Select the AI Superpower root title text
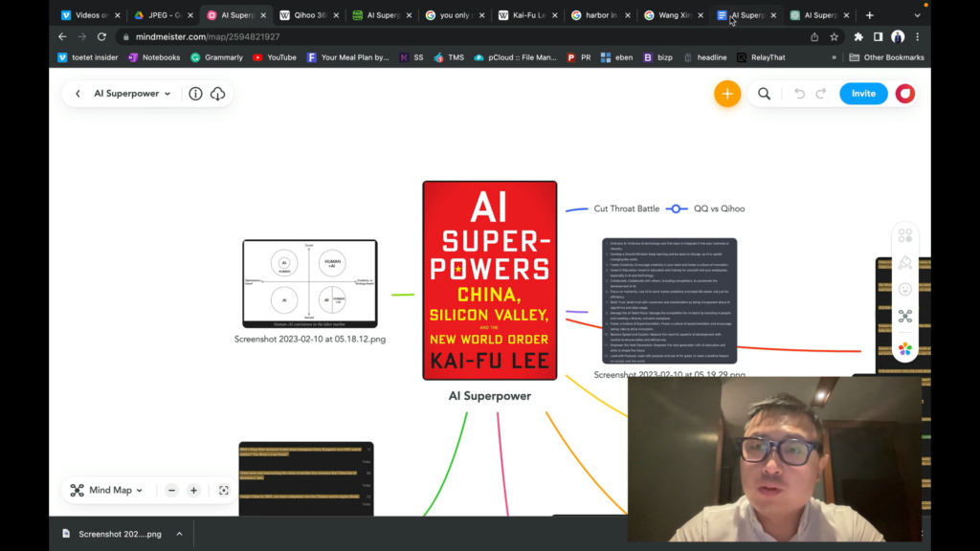The image size is (980, 551). click(489, 396)
